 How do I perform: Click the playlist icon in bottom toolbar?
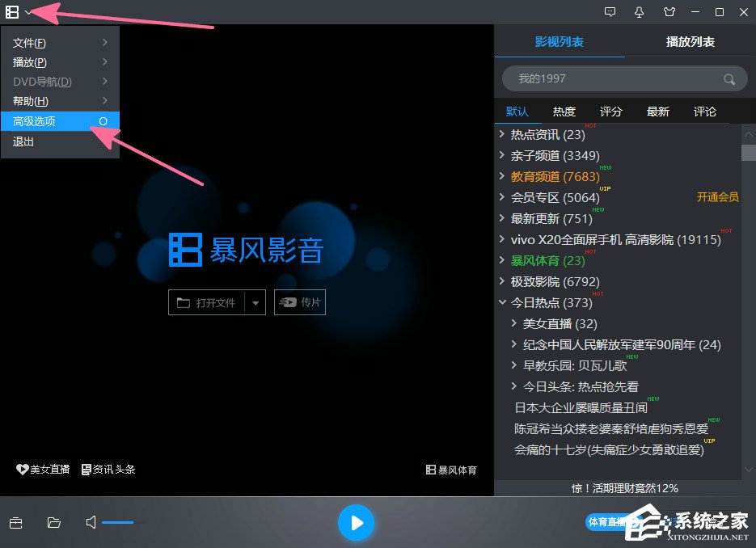[x=15, y=523]
